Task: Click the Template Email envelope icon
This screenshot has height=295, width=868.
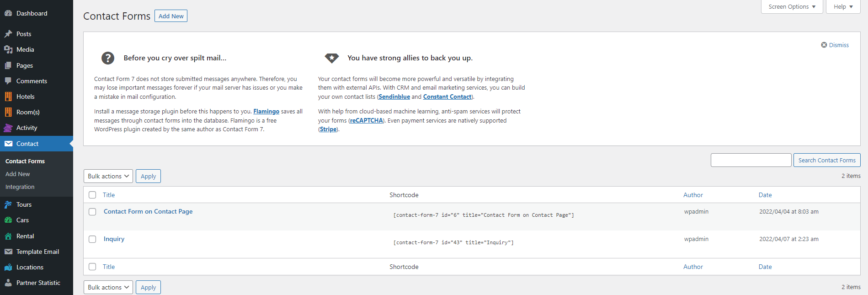Action: pyautogui.click(x=8, y=252)
